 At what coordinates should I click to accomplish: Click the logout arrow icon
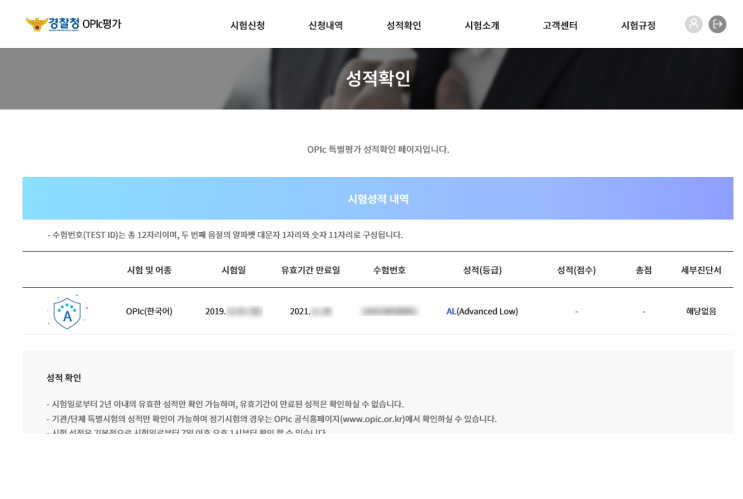(717, 24)
